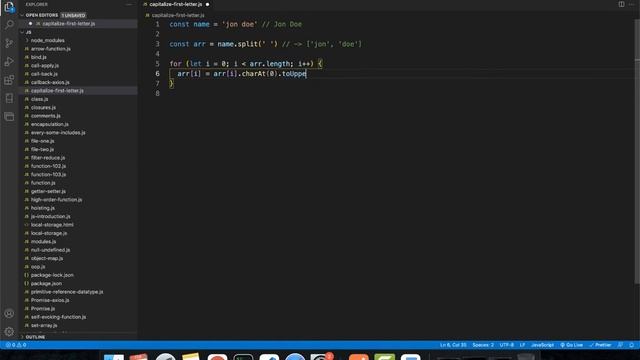Open hoisting.js file

coord(43,208)
